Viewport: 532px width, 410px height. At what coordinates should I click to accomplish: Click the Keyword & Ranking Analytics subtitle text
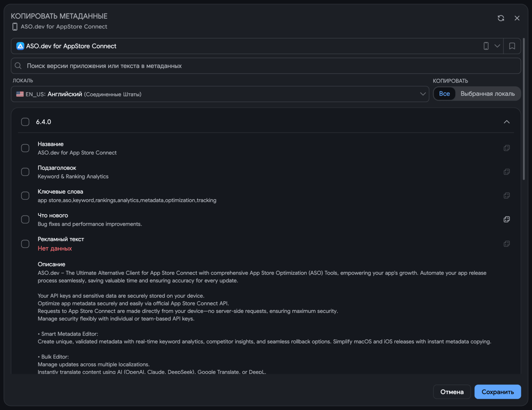(x=73, y=177)
